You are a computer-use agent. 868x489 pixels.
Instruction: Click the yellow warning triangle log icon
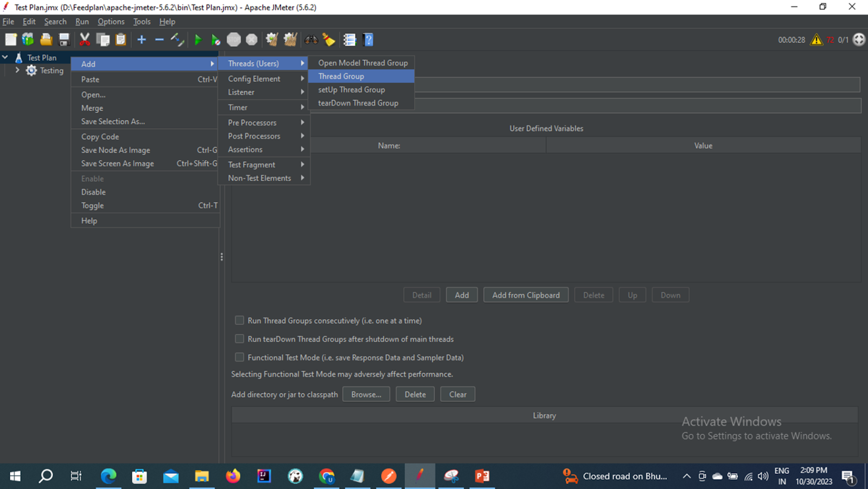pyautogui.click(x=816, y=40)
